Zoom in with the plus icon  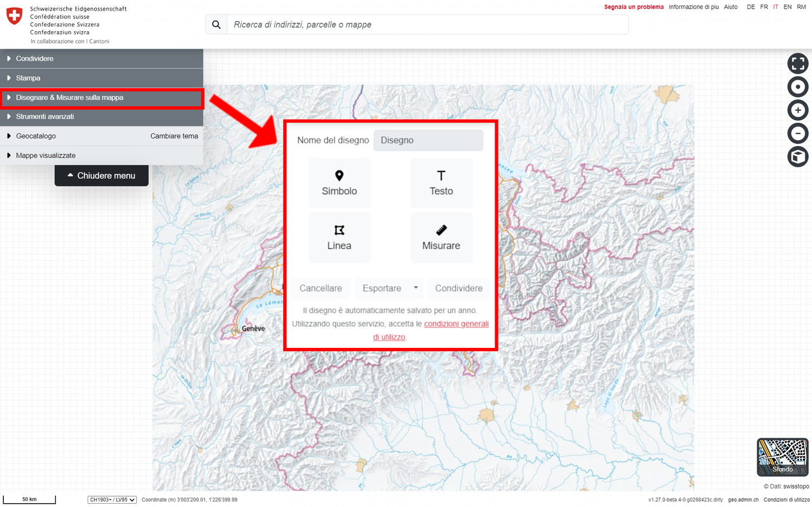click(x=797, y=110)
